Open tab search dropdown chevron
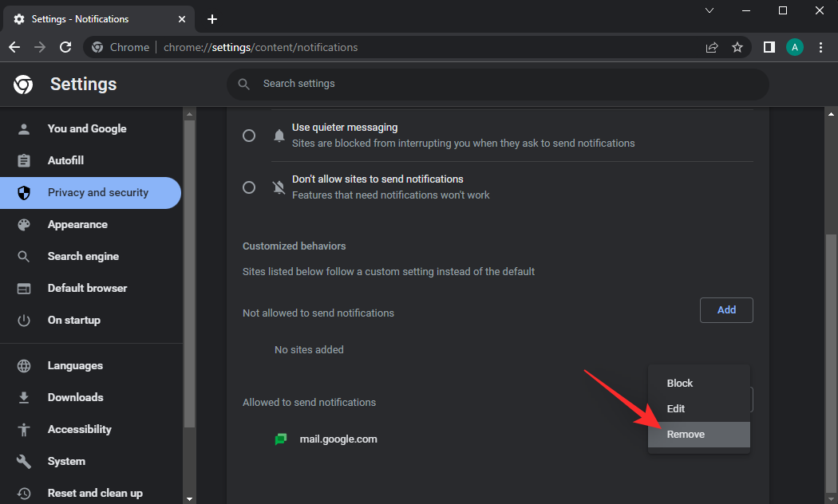 (710, 10)
